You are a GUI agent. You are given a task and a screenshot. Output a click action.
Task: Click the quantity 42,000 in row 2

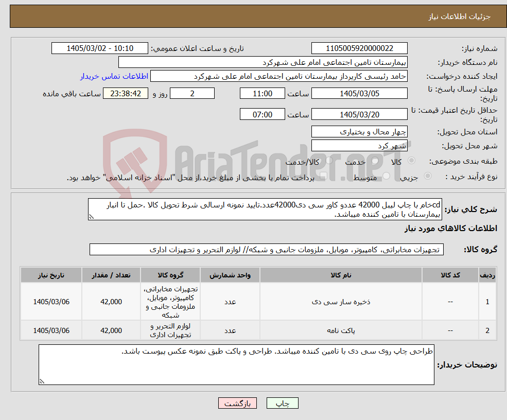111,330
